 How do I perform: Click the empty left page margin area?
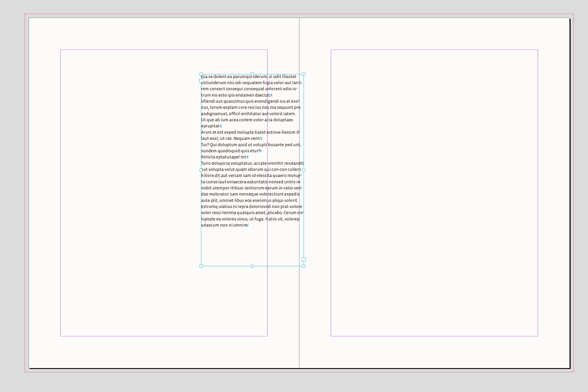tap(130, 192)
